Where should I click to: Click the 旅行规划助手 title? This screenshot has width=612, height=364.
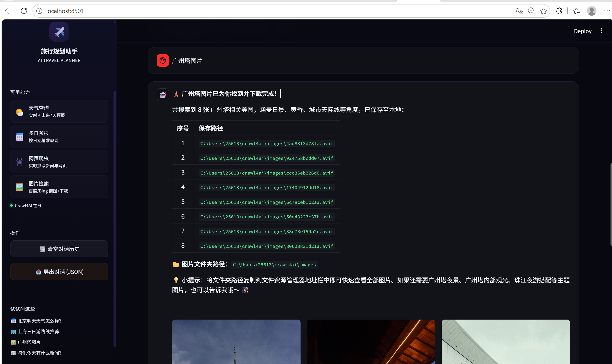59,51
